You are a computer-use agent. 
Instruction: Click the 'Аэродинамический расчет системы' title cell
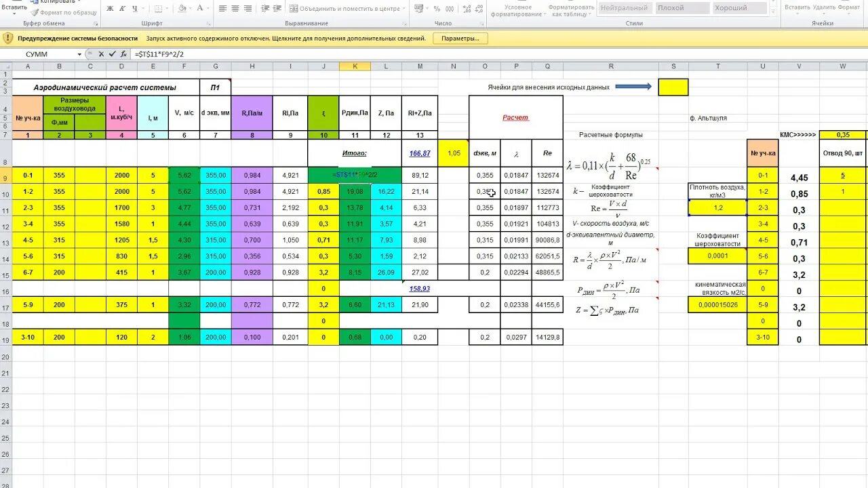click(106, 87)
